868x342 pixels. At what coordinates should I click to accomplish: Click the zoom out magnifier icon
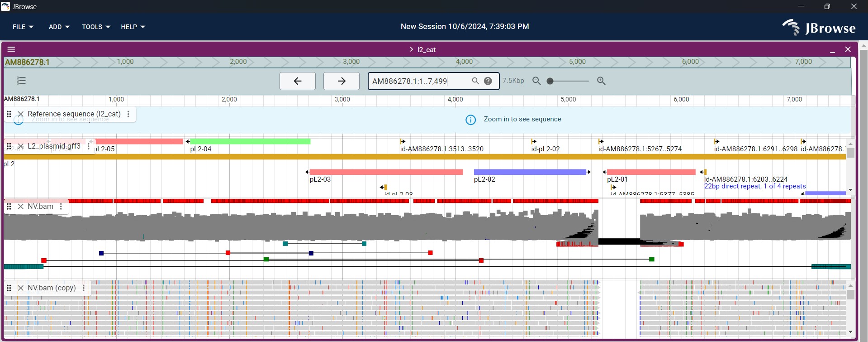[536, 81]
